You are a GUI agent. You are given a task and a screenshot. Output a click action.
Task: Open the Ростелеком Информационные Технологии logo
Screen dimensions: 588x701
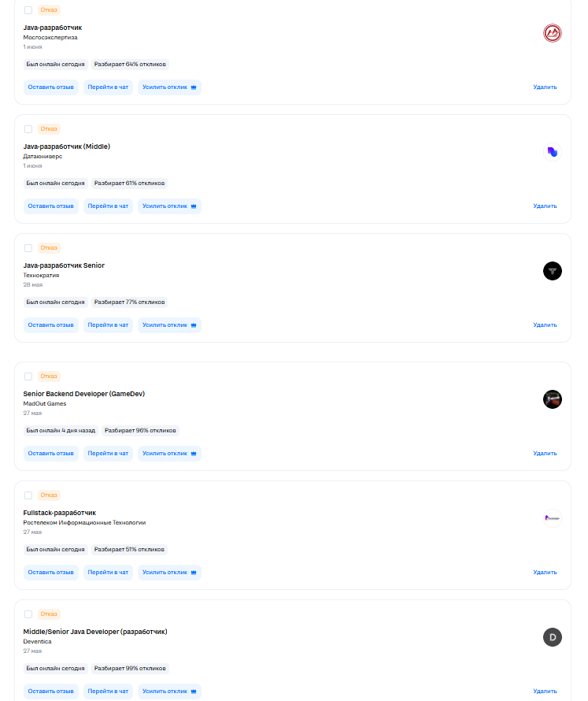pos(553,518)
